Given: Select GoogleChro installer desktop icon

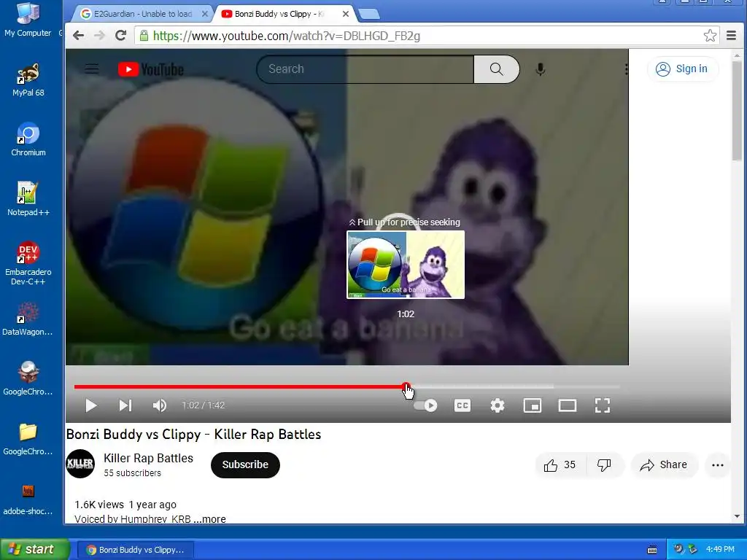Looking at the screenshot, I should 28,378.
